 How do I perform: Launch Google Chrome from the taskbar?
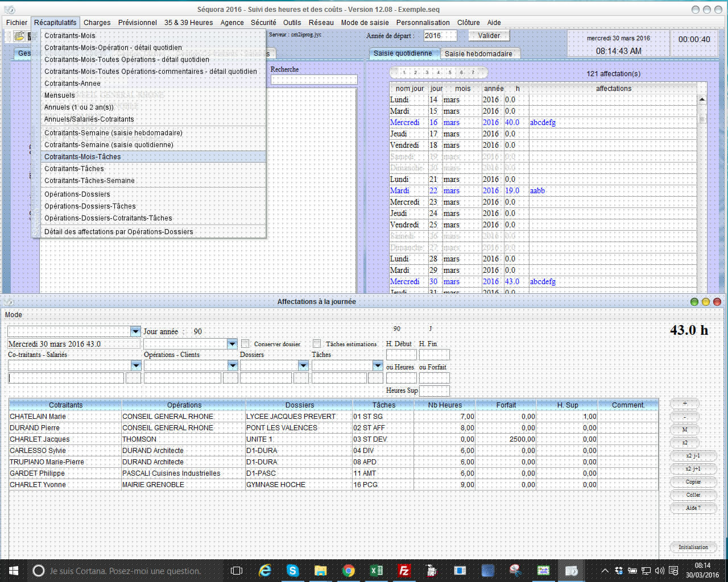[349, 571]
